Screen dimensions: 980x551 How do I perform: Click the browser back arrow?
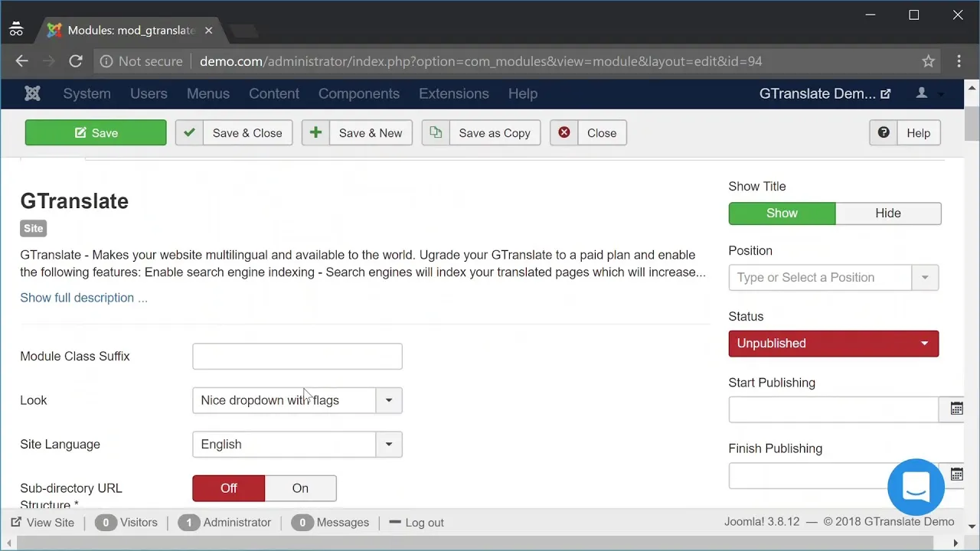[21, 61]
